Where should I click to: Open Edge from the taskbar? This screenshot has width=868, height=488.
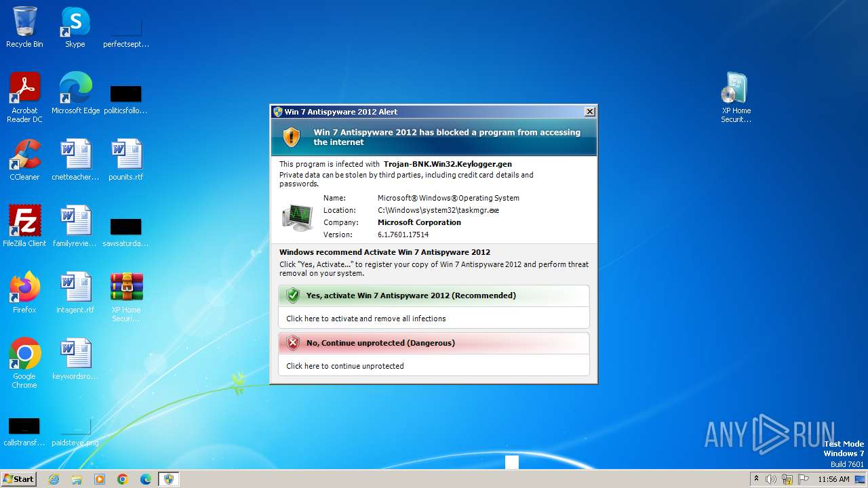click(x=146, y=479)
